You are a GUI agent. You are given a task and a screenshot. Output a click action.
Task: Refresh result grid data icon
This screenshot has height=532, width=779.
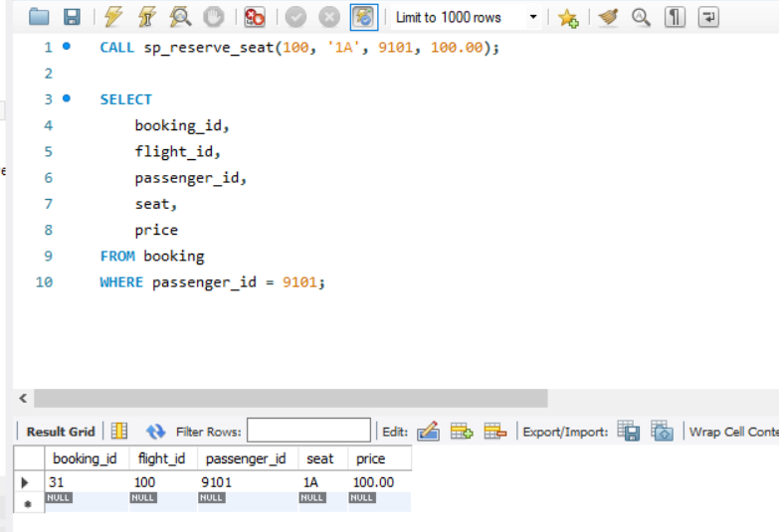155,432
